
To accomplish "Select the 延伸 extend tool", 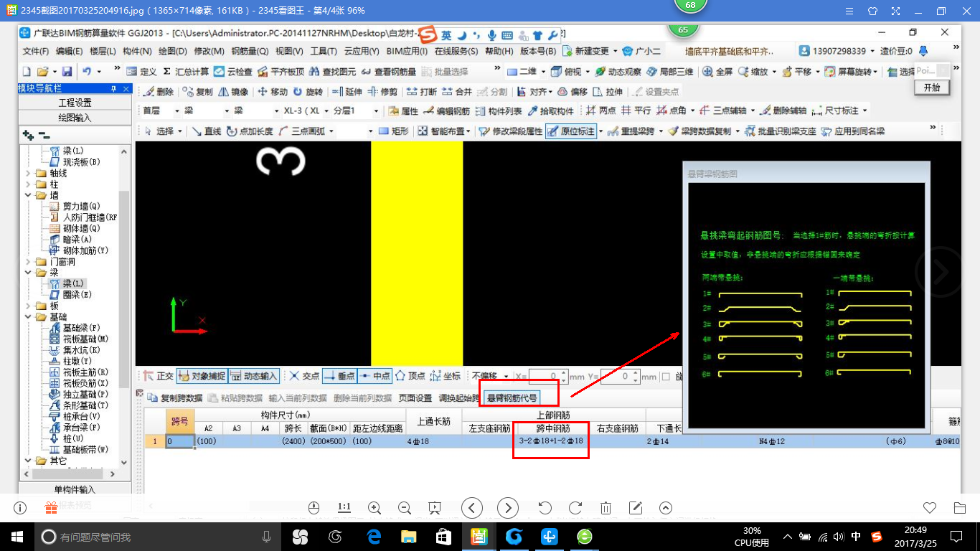I will tap(348, 92).
